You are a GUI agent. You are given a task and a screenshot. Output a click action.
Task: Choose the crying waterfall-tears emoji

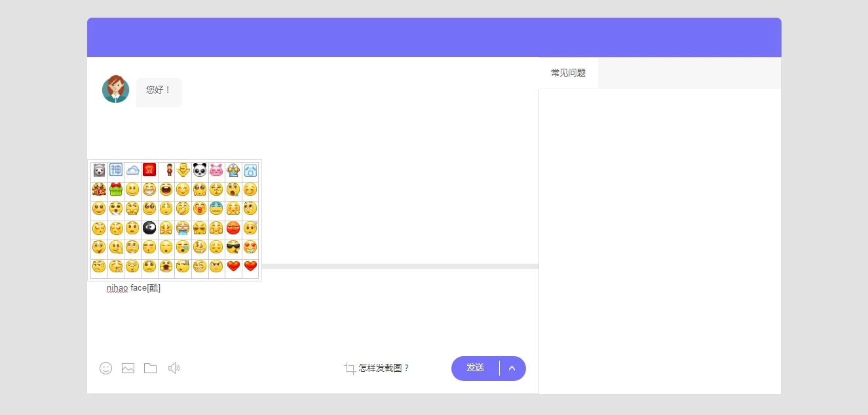(x=183, y=228)
